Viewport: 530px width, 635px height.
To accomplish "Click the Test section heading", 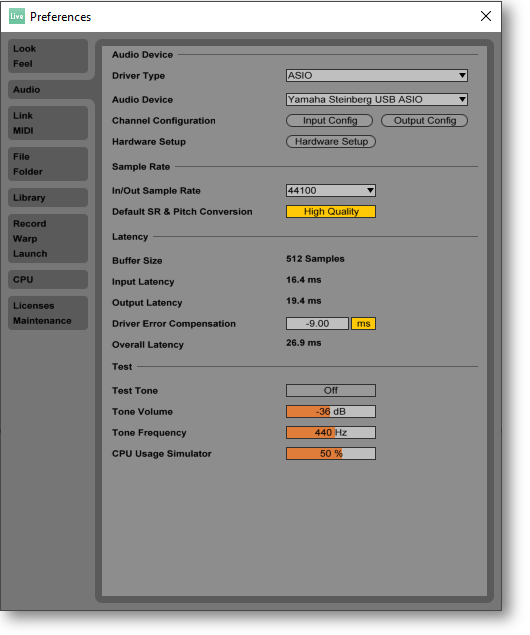I will tap(122, 367).
